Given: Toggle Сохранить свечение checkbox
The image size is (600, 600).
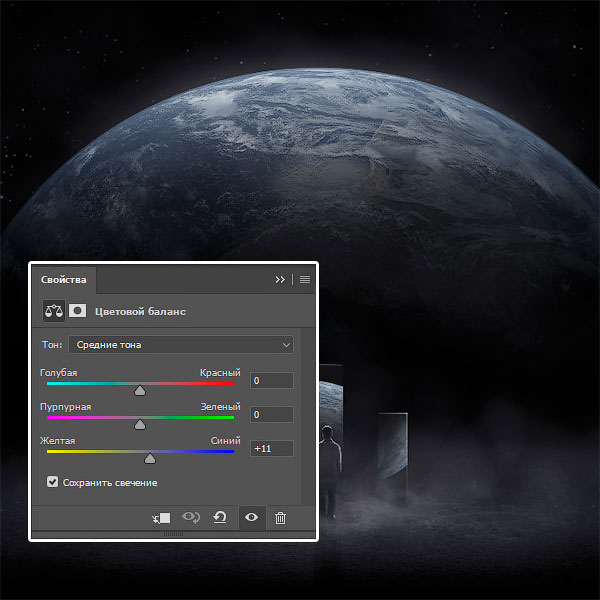Looking at the screenshot, I should tap(52, 482).
